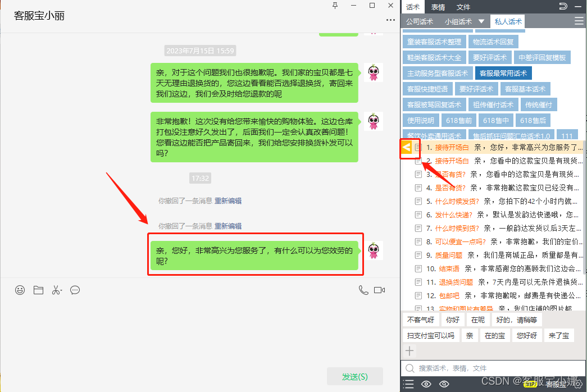587x392 pixels.
Task: Open settings gear in the bottom bar
Action: pos(578,384)
